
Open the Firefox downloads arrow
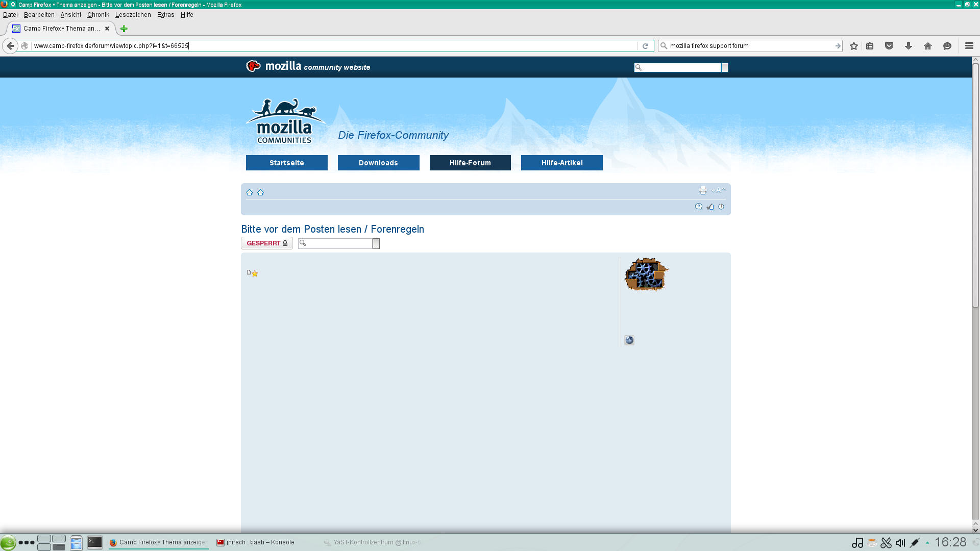pyautogui.click(x=909, y=46)
